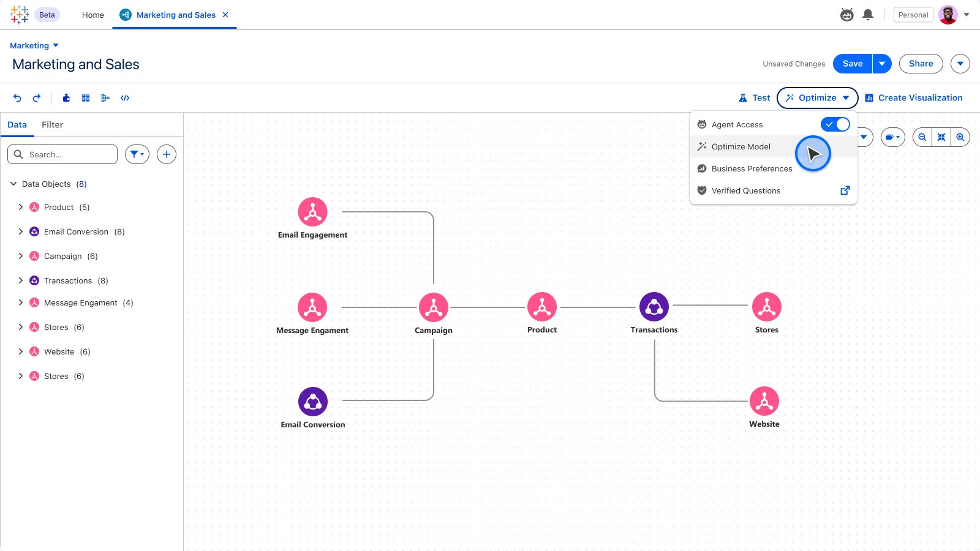
Task: Click the Tableau logo icon
Action: coord(20,15)
